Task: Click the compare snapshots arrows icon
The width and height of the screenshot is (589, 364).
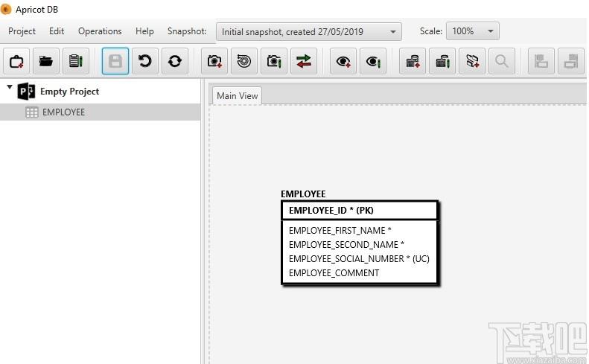Action: pyautogui.click(x=304, y=61)
